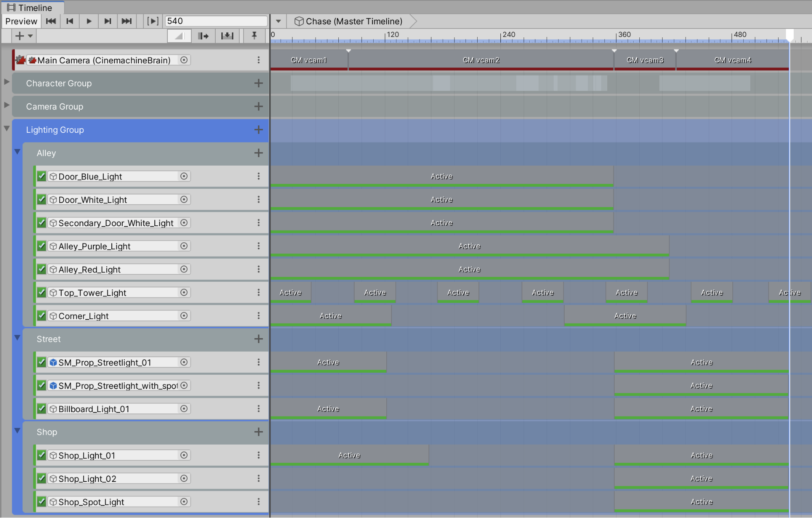Open track options menu for Corner_Light
The width and height of the screenshot is (812, 518).
pos(258,316)
